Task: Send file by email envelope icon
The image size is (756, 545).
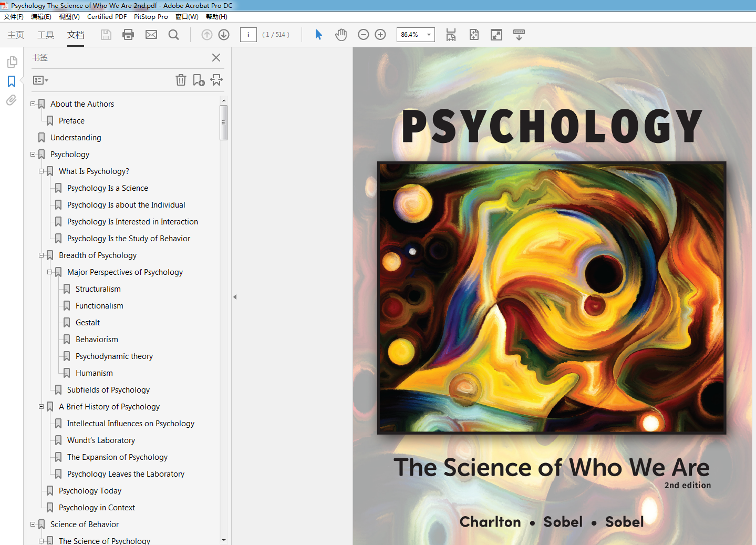Action: click(151, 35)
